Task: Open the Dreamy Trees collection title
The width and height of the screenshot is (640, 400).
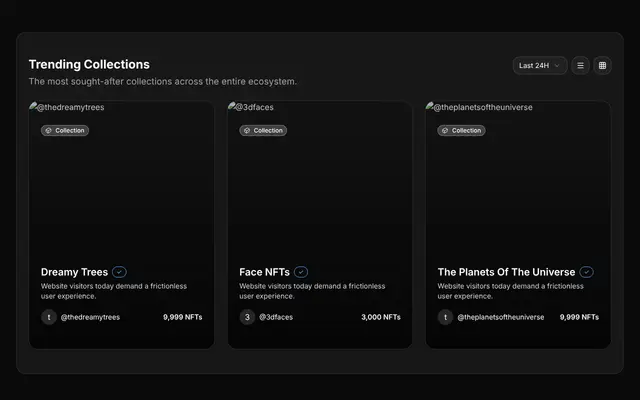Action: [74, 272]
